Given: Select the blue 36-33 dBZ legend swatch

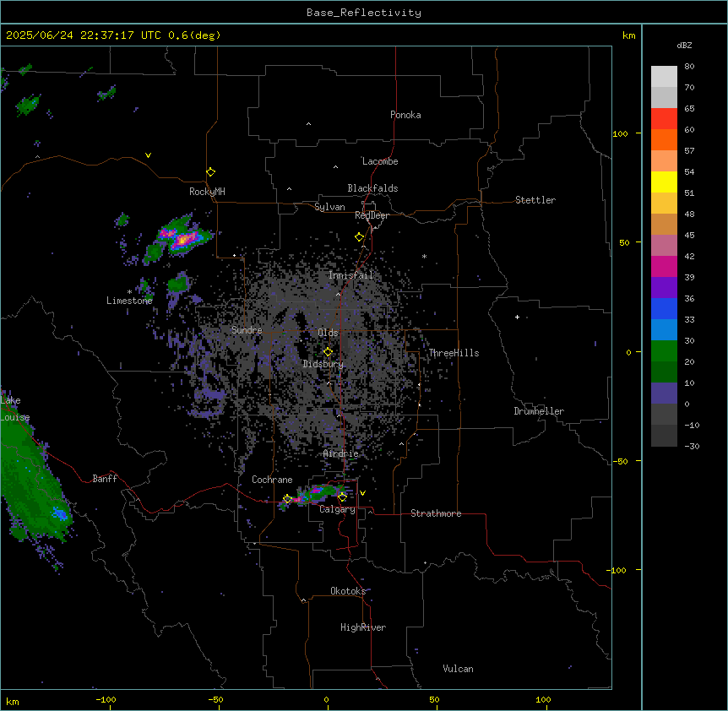Looking at the screenshot, I should point(664,308).
